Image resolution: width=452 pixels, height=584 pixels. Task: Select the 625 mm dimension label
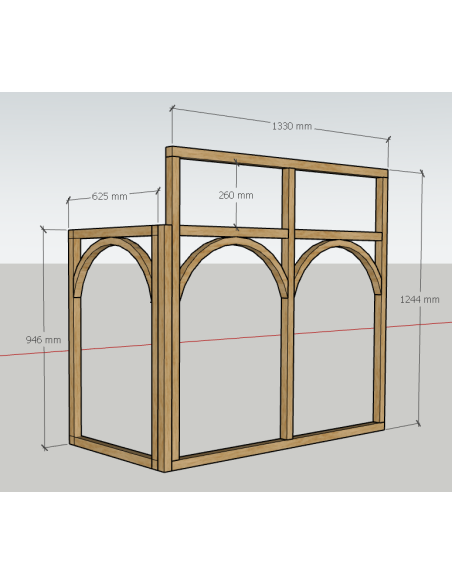[x=109, y=196]
